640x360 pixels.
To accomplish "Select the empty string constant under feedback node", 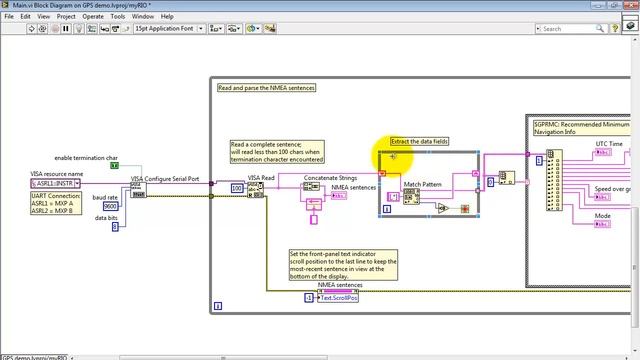I will tap(313, 220).
